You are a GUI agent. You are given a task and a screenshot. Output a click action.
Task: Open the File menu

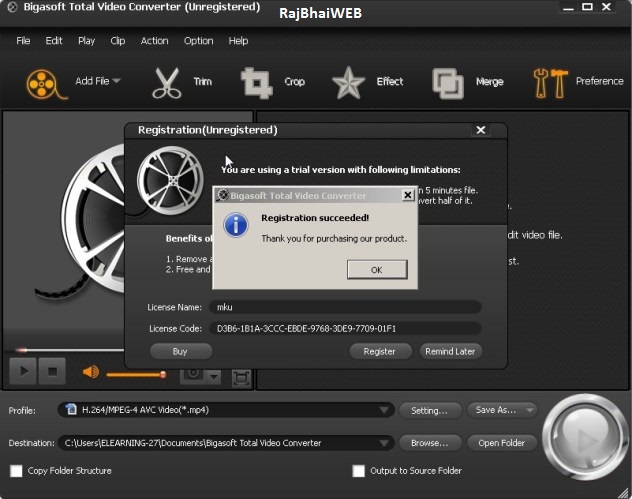click(23, 41)
